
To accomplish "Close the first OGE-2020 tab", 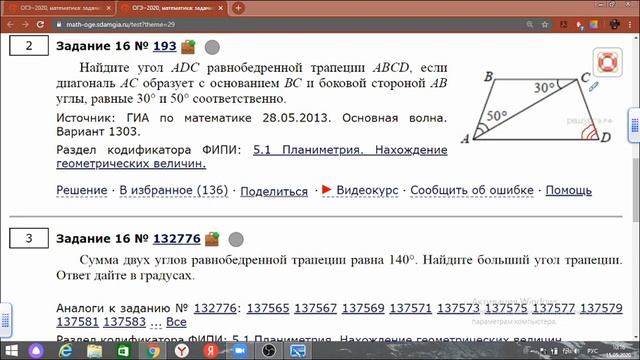I will pyautogui.click(x=109, y=8).
